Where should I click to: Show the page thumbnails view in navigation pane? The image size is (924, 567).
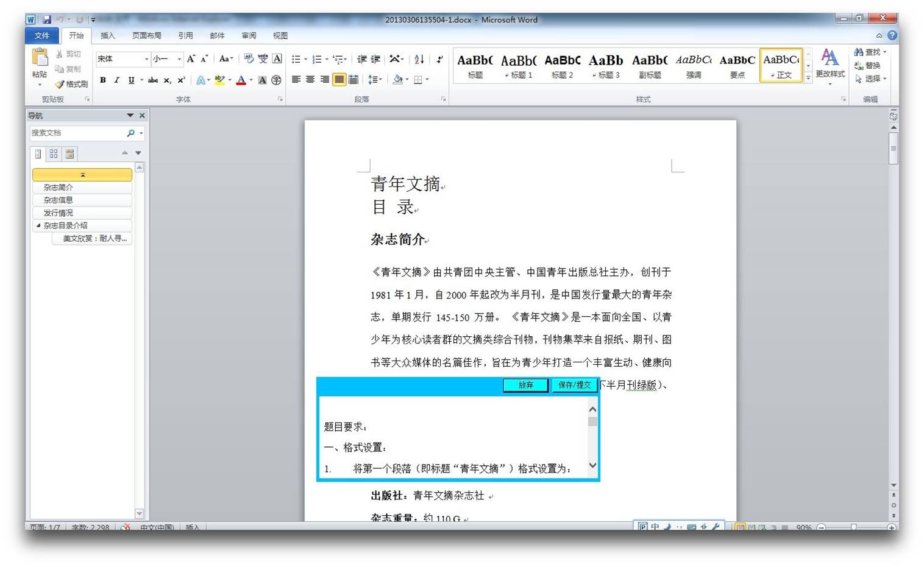(x=54, y=153)
